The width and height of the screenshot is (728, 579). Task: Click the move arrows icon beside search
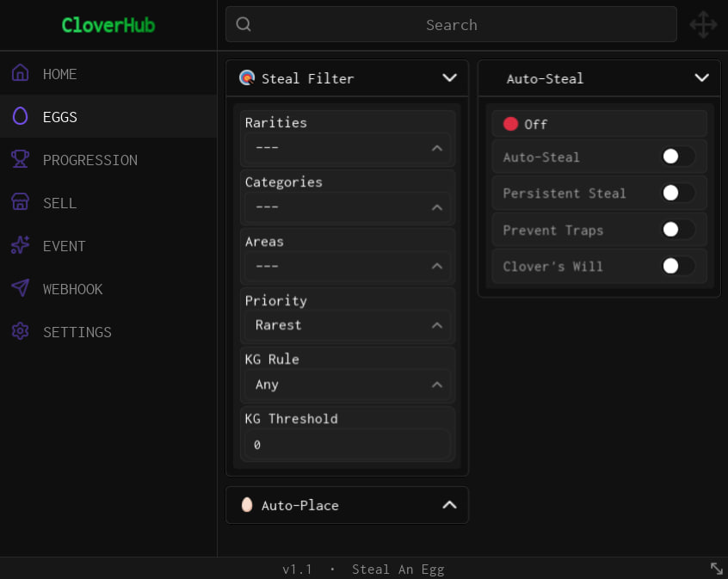tap(703, 25)
